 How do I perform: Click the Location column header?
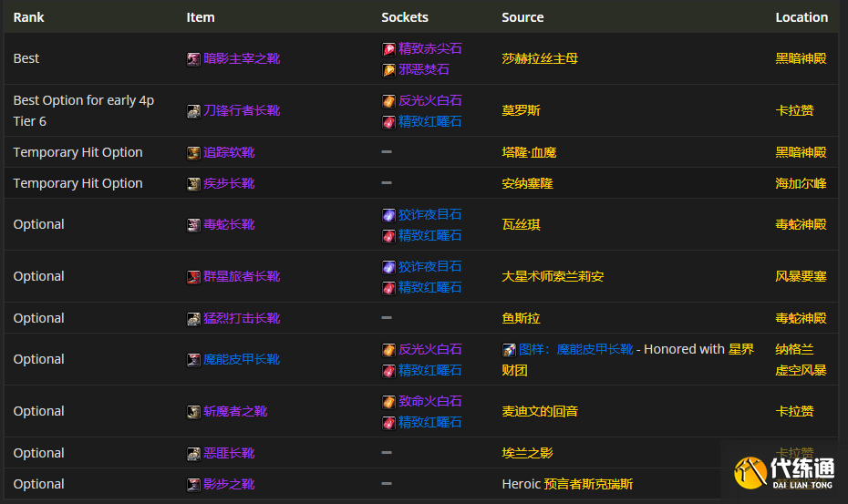801,17
